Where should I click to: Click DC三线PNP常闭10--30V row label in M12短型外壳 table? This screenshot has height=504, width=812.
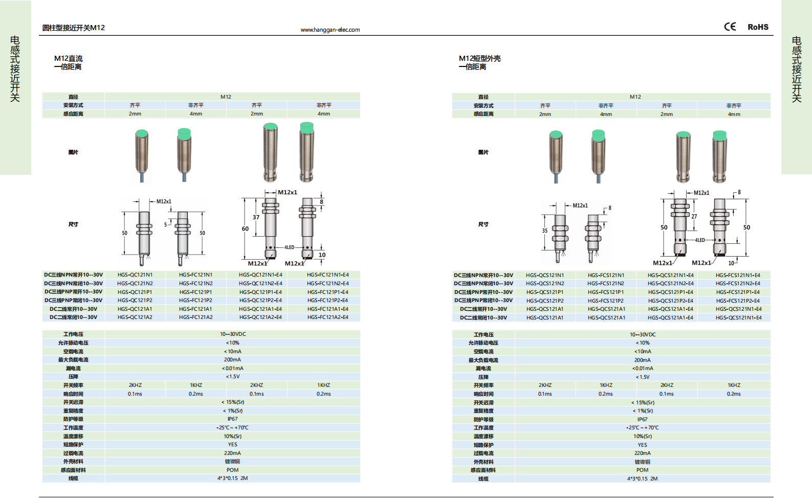click(484, 301)
